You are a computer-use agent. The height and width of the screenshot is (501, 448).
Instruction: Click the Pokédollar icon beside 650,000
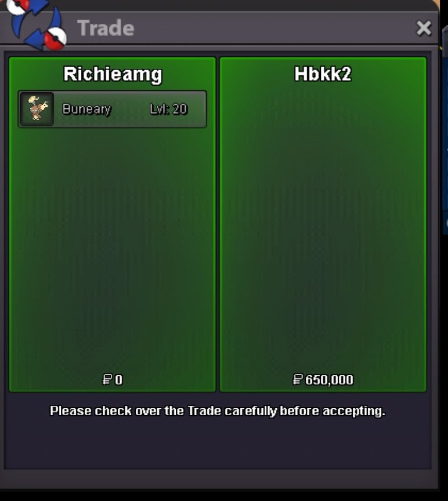coord(297,380)
